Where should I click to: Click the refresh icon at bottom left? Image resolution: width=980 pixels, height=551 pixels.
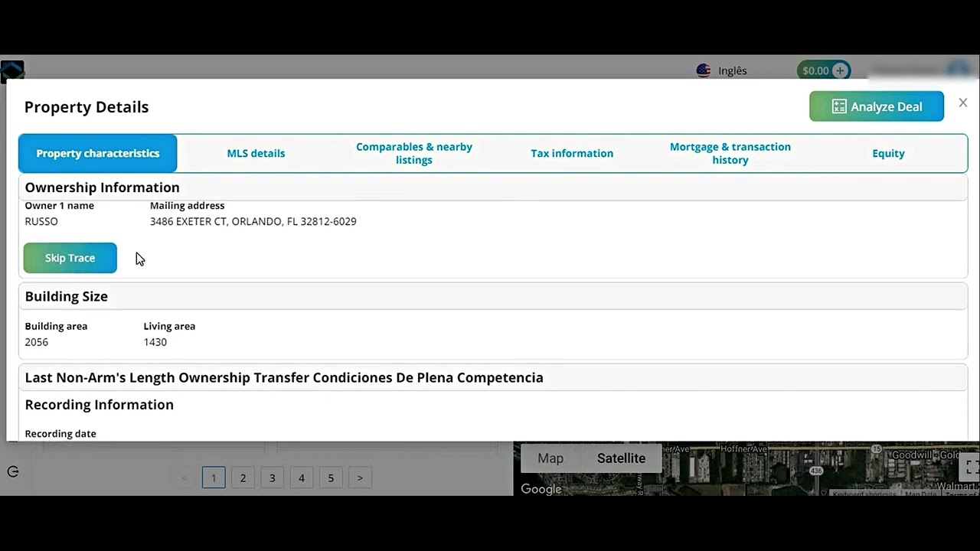pos(13,471)
